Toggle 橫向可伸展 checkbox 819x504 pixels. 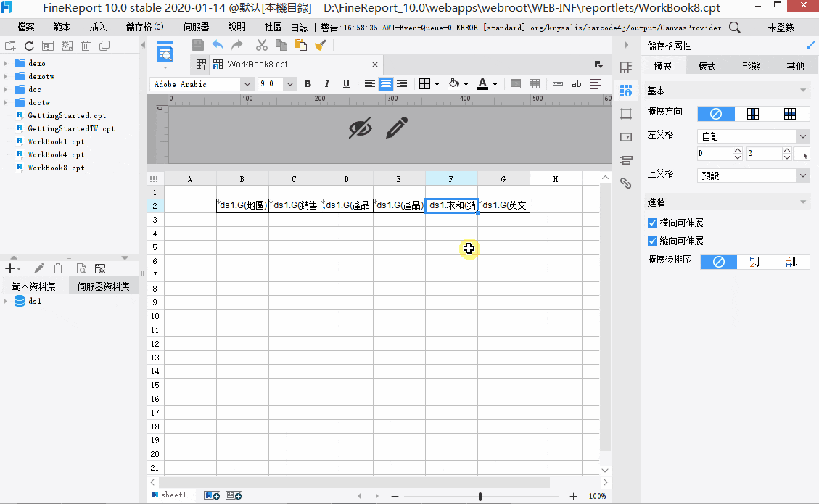(652, 223)
